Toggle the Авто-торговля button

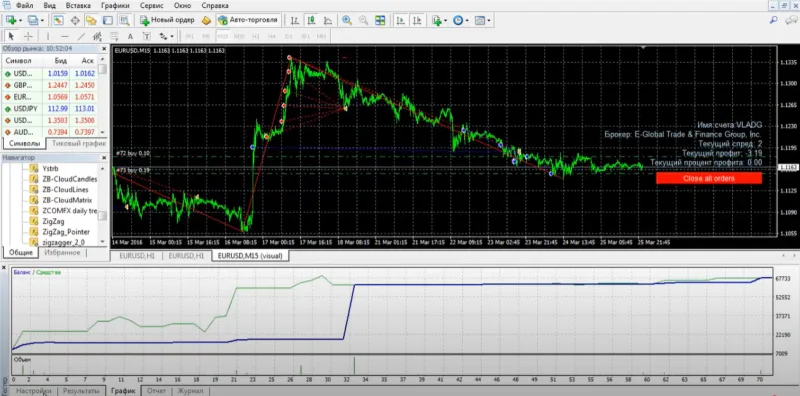(248, 20)
